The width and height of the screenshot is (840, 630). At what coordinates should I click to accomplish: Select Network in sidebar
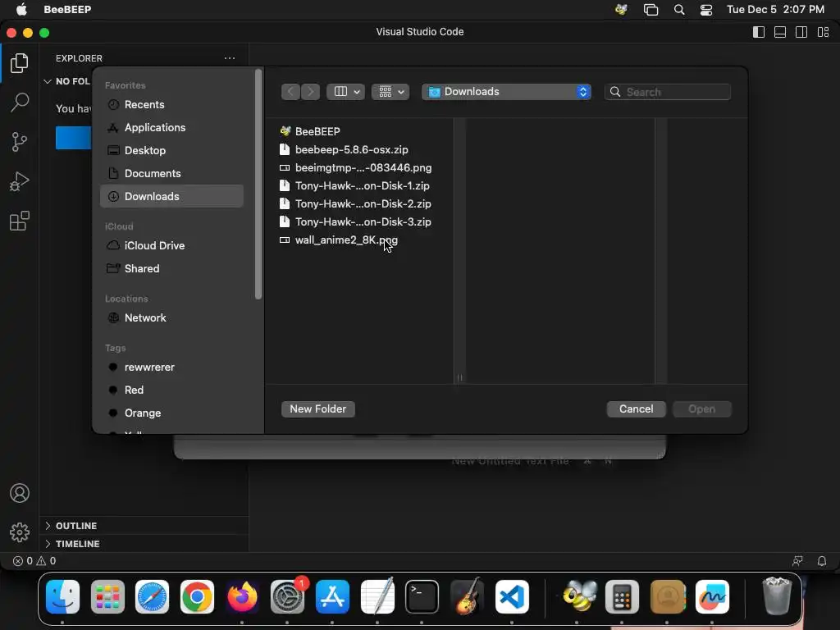[x=171, y=317]
